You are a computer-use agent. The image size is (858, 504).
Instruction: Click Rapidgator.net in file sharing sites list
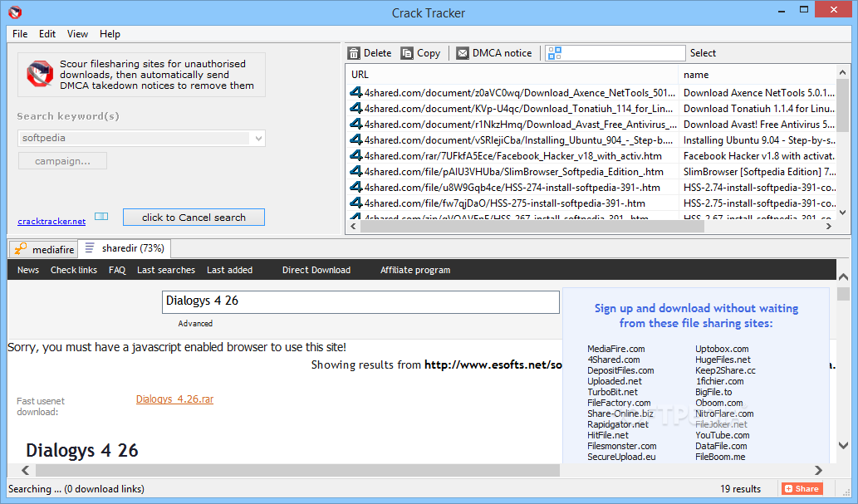[618, 424]
